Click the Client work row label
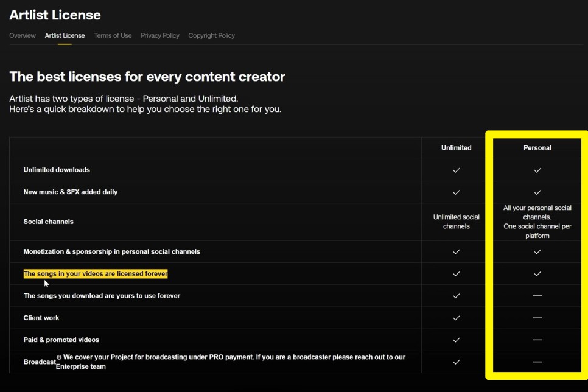The width and height of the screenshot is (588, 392). click(41, 318)
